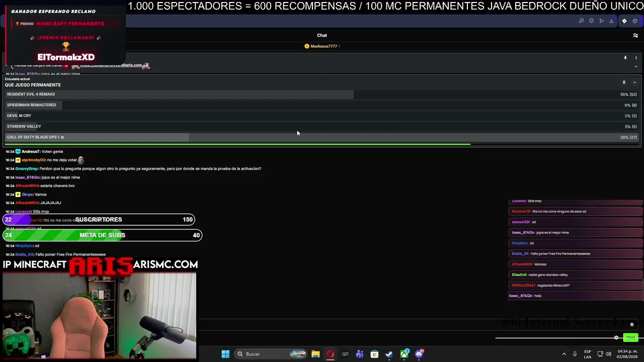The width and height of the screenshot is (644, 362).
Task: Select CALL OF DUTY BLACK OPS 1 option
Action: tap(322, 137)
